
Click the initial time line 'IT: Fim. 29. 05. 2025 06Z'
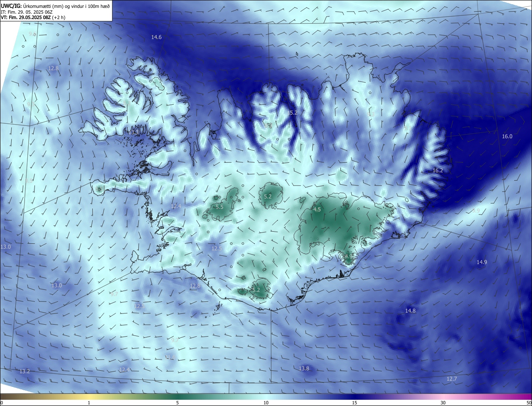point(26,12)
